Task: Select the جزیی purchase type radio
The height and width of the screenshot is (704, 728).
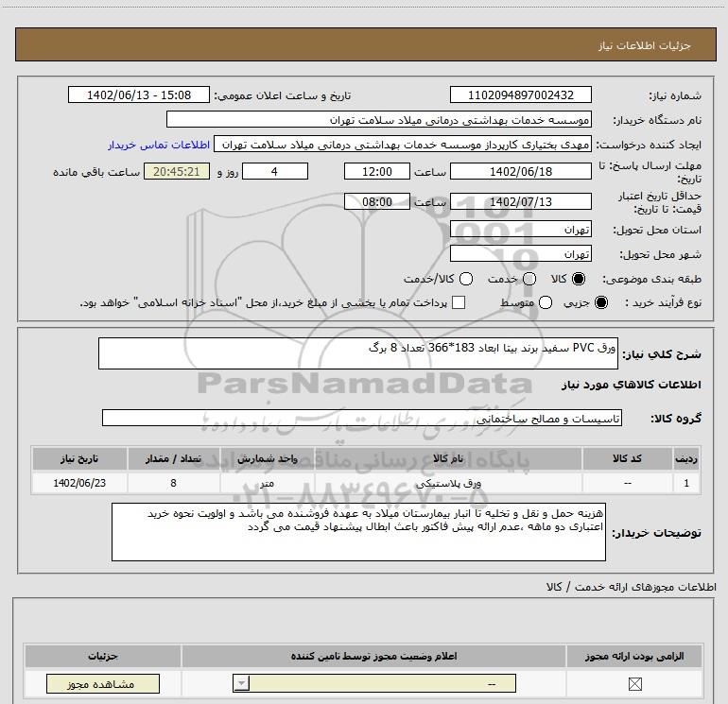Action: [601, 302]
